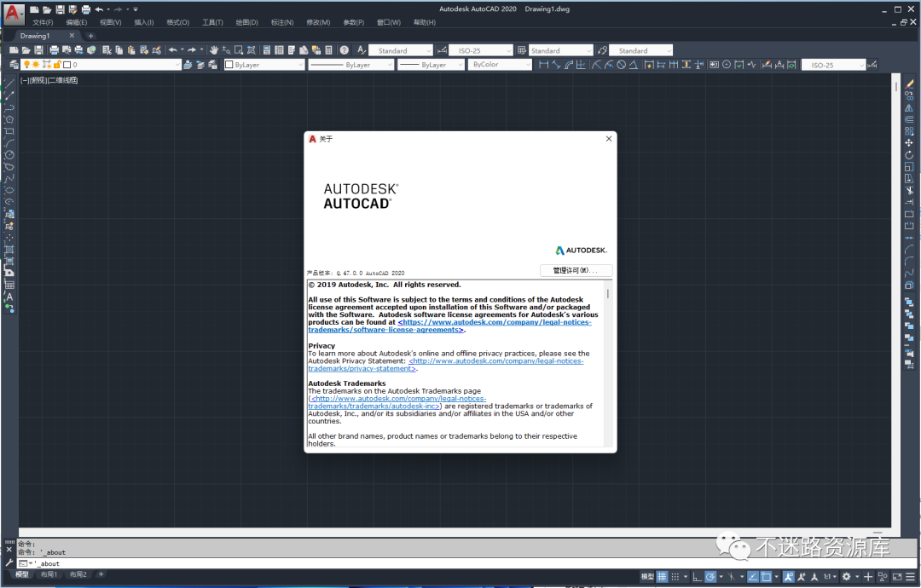This screenshot has height=588, width=921.
Task: Open the ByColor plot style dropdown
Action: [501, 65]
